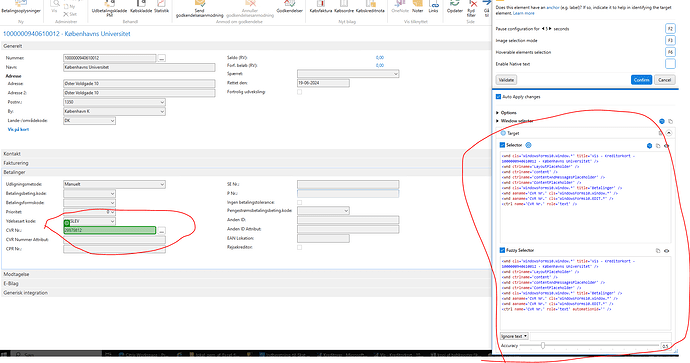The width and height of the screenshot is (690, 363).
Task: Collapse the Target section chevron
Action: [x=669, y=133]
